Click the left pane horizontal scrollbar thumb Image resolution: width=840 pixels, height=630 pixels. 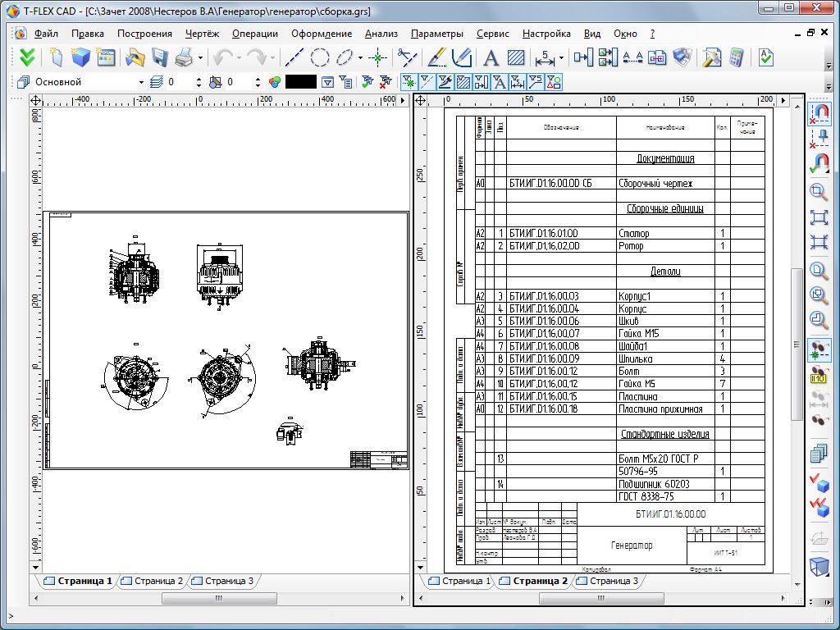pos(219,598)
